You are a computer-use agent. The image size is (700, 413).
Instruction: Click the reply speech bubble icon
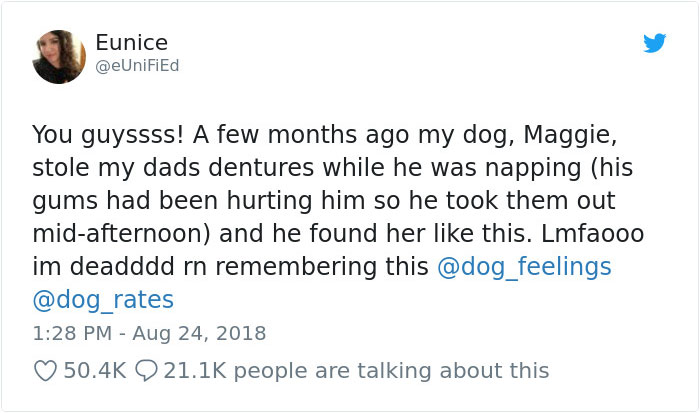(x=144, y=371)
